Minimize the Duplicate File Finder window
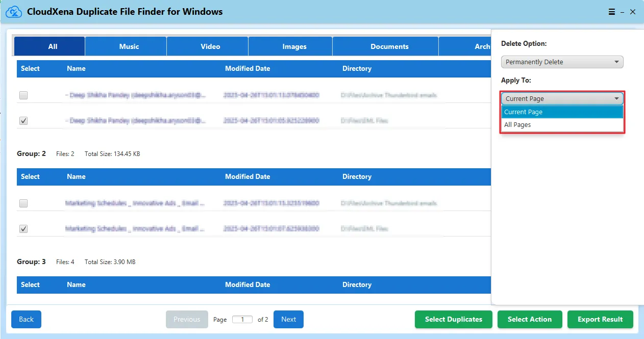 click(622, 12)
